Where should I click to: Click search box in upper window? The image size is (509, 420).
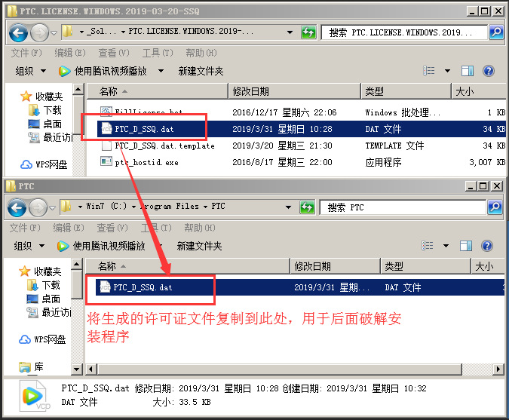405,32
